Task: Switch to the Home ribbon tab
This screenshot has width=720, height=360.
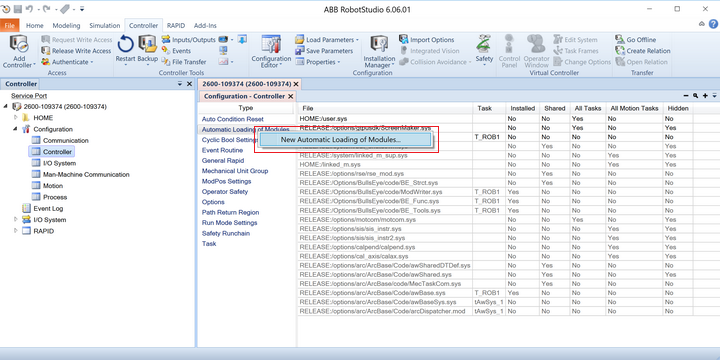Action: [x=35, y=26]
